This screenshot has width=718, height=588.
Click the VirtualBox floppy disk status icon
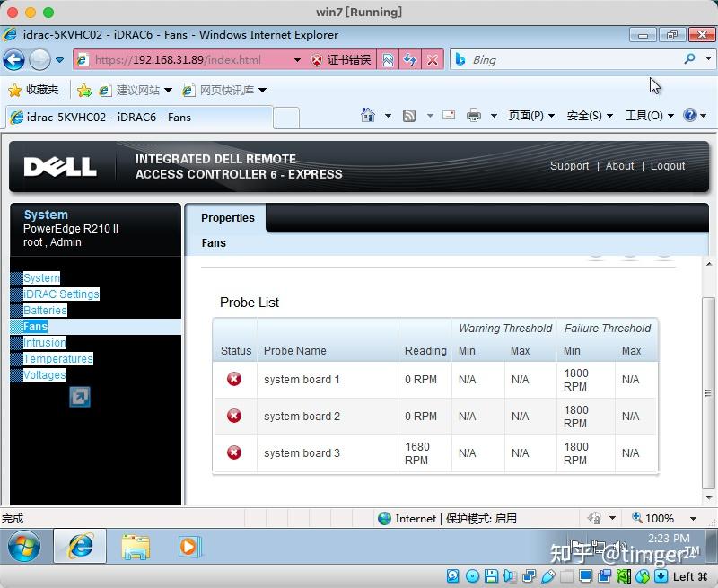pyautogui.click(x=491, y=576)
